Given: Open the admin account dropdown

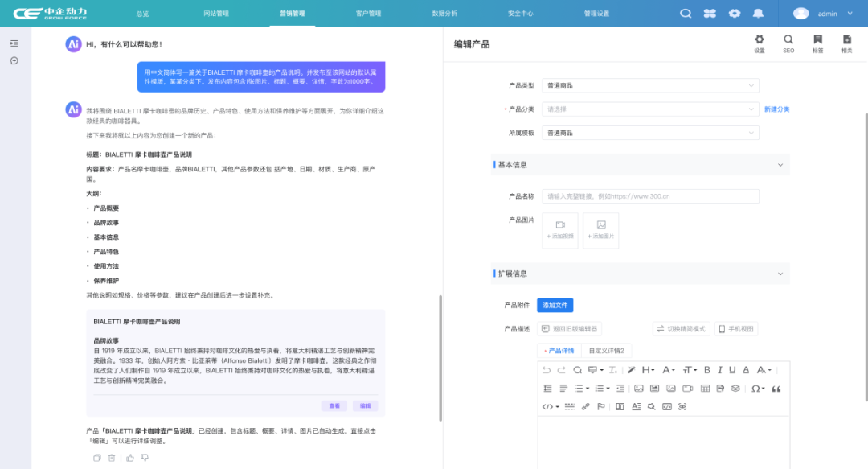Looking at the screenshot, I should pos(823,14).
